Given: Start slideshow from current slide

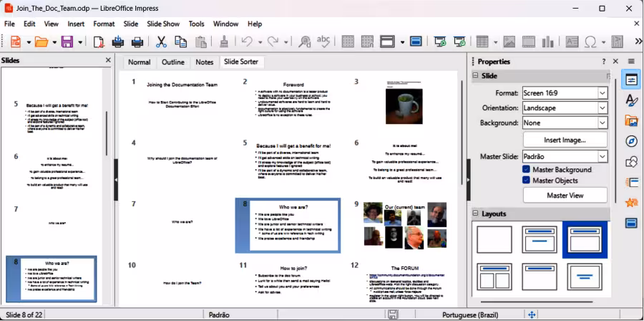Looking at the screenshot, I should [x=459, y=42].
